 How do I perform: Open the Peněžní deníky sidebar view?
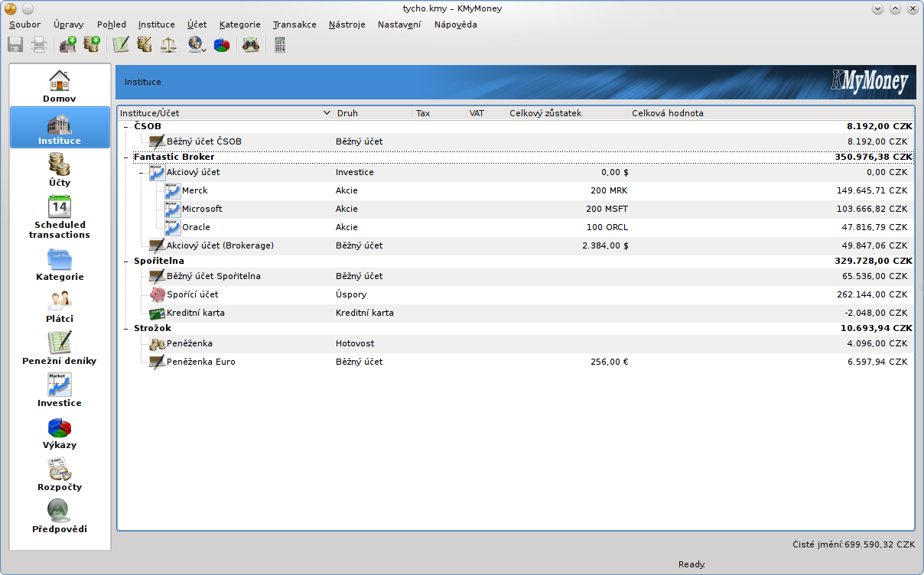point(60,348)
